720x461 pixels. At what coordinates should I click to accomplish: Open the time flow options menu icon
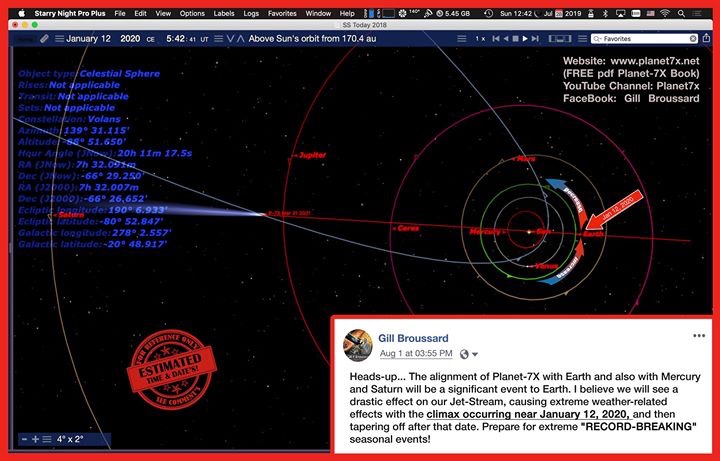pos(461,39)
